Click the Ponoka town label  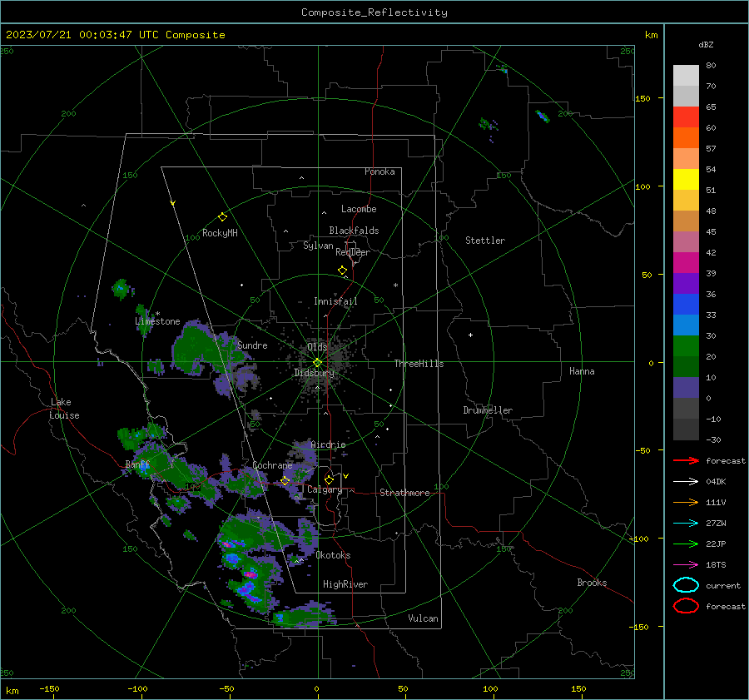(379, 171)
